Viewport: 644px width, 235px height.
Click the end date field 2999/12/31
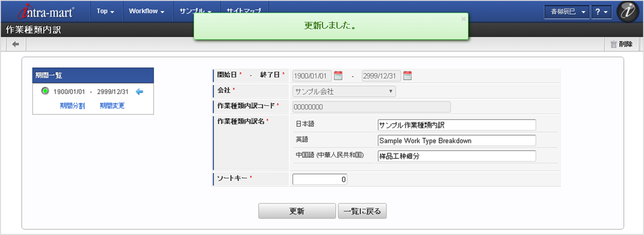381,76
